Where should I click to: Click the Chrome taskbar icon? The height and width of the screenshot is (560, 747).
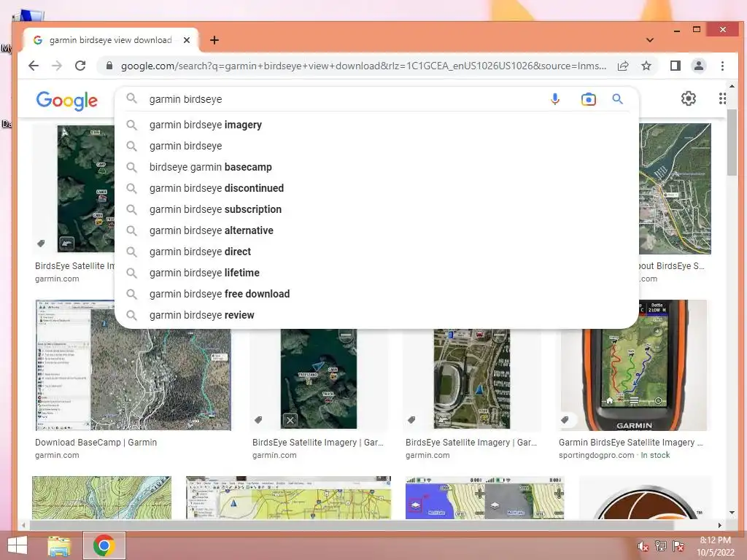(104, 545)
